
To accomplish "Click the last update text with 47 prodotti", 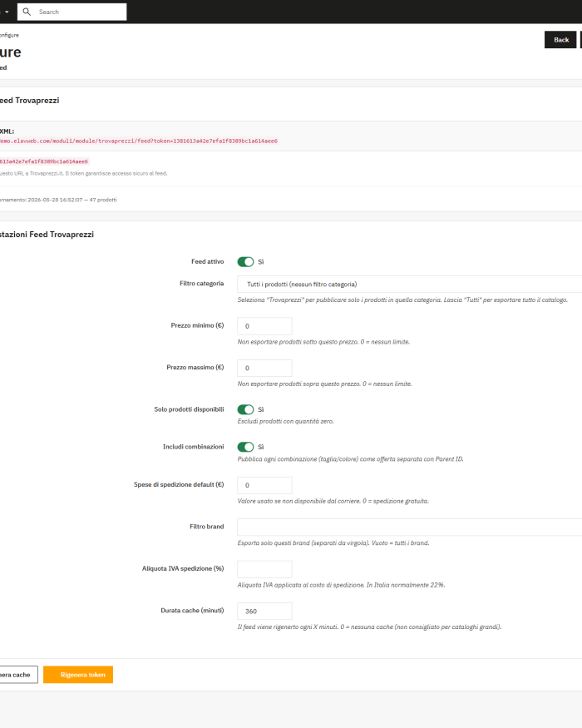I will pyautogui.click(x=58, y=200).
